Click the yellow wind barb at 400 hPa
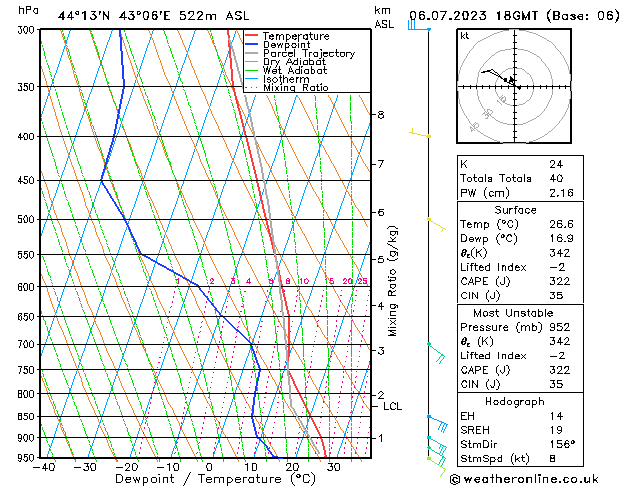This screenshot has height=486, width=629. (x=420, y=134)
